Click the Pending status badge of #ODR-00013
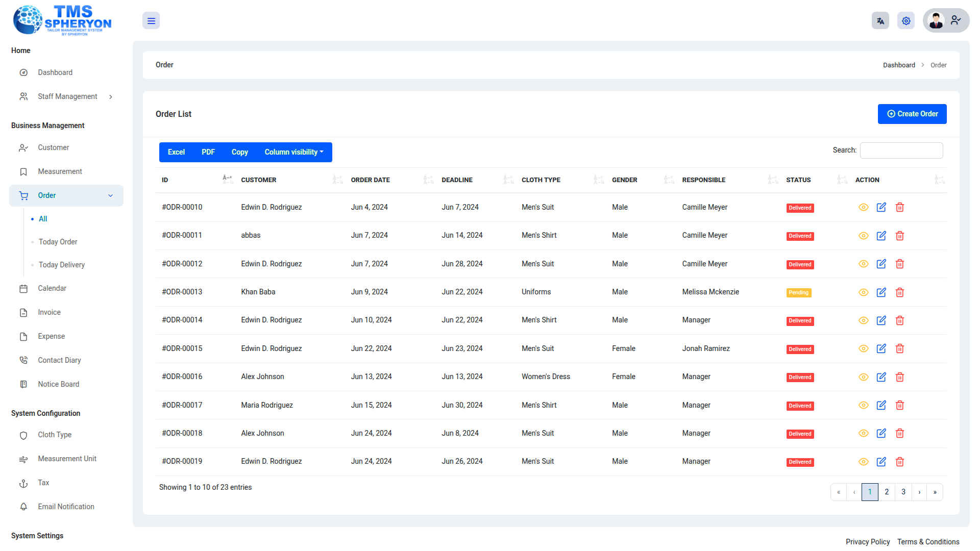The height and width of the screenshot is (551, 980). tap(799, 293)
